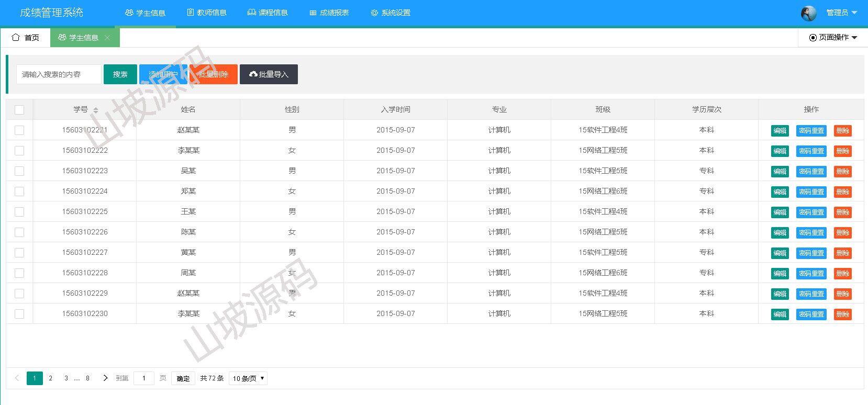Click the 成绩管理系统 title logo
Screen dimensions: 868x405
[x=51, y=13]
